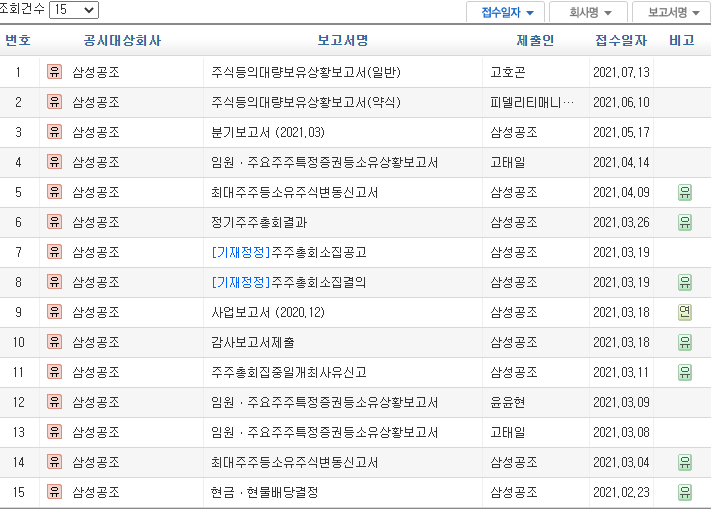Open 임원ㆍ주요주주 report dated 2021.03.08
This screenshot has width=716, height=509.
tap(325, 432)
